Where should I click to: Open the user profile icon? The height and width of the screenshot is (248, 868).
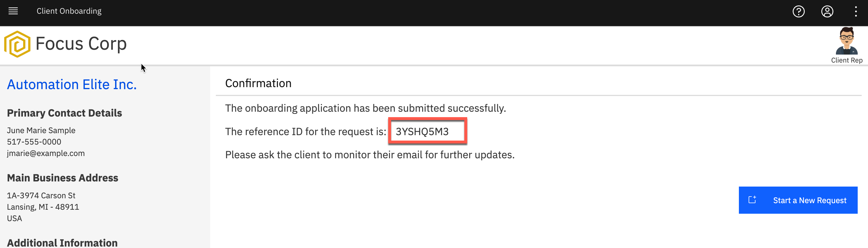coord(827,11)
